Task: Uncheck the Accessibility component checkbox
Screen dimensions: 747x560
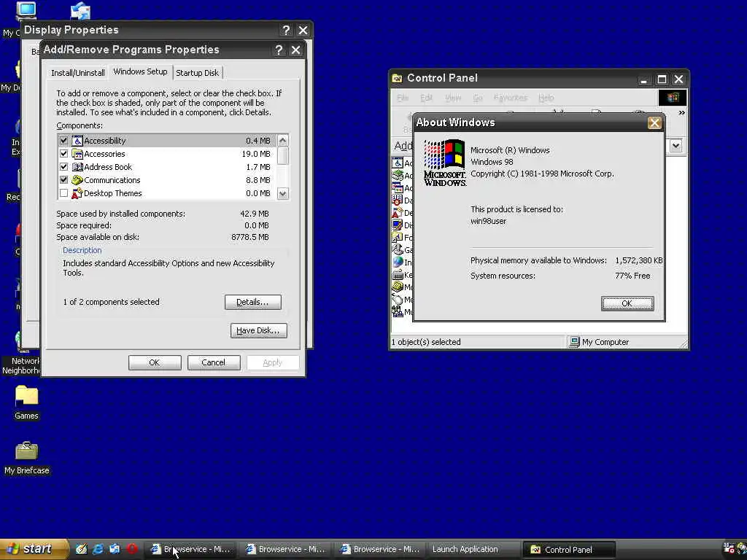Action: 64,141
